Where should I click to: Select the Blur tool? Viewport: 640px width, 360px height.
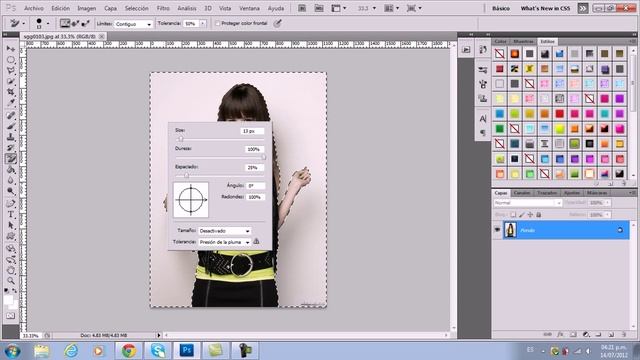click(x=11, y=180)
